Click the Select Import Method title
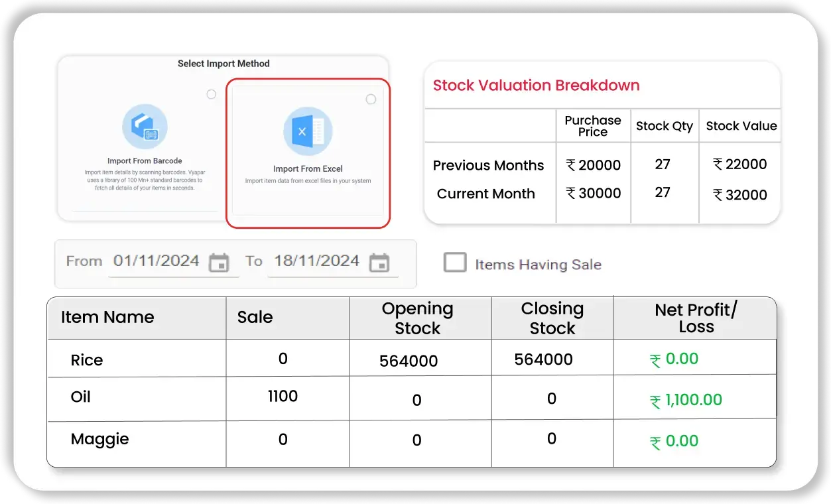This screenshot has height=504, width=831. click(223, 63)
